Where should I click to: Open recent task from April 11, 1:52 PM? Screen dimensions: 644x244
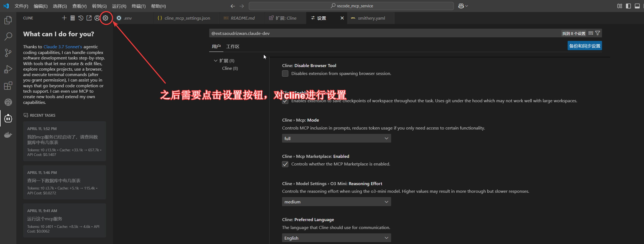[64, 141]
